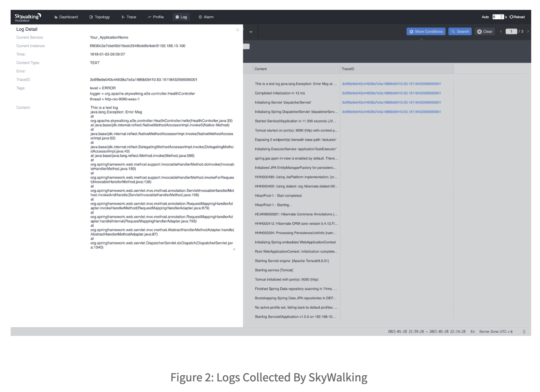Open TraceID link for 'Initializing Spring DispatcherServlet' row

[x=391, y=112]
